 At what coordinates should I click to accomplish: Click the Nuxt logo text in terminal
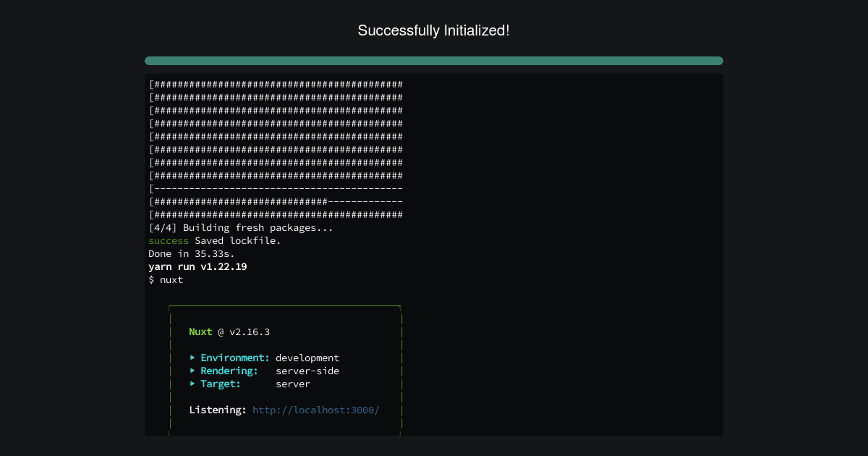(x=200, y=332)
